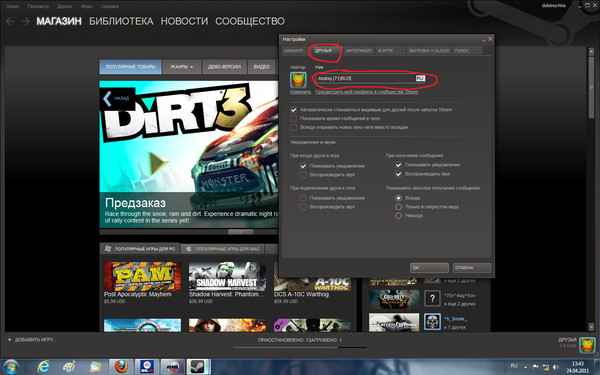Viewport: 600px width, 375px height.
Task: Click the avatar next to ДРУЗЬЯ at bottom
Action: (x=587, y=345)
